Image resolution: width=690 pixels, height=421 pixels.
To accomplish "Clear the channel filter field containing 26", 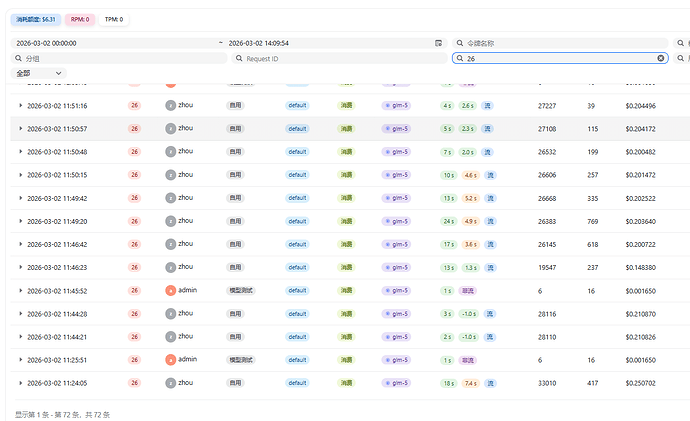I will pos(661,58).
